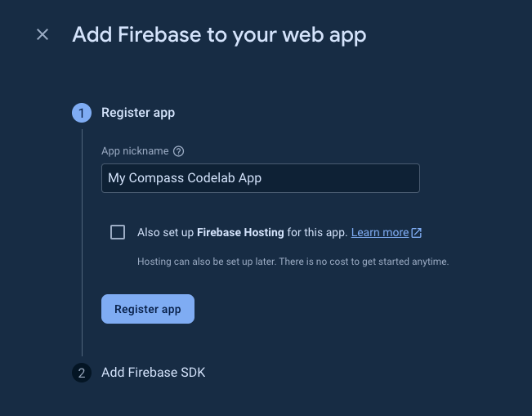This screenshot has height=416, width=532.
Task: Enable the Firebase Hosting checkbox
Action: (118, 232)
